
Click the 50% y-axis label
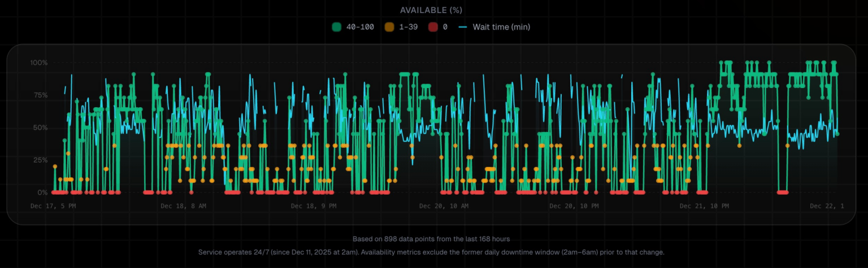point(41,128)
